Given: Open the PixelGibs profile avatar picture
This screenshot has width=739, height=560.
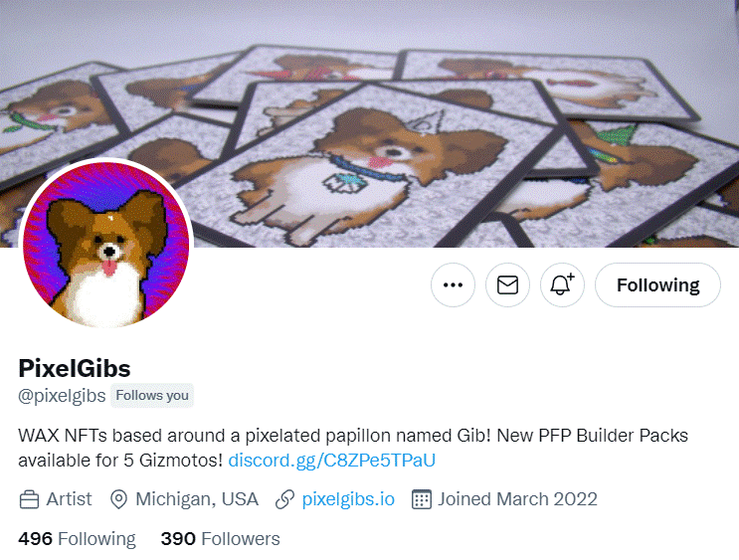Looking at the screenshot, I should pyautogui.click(x=106, y=244).
